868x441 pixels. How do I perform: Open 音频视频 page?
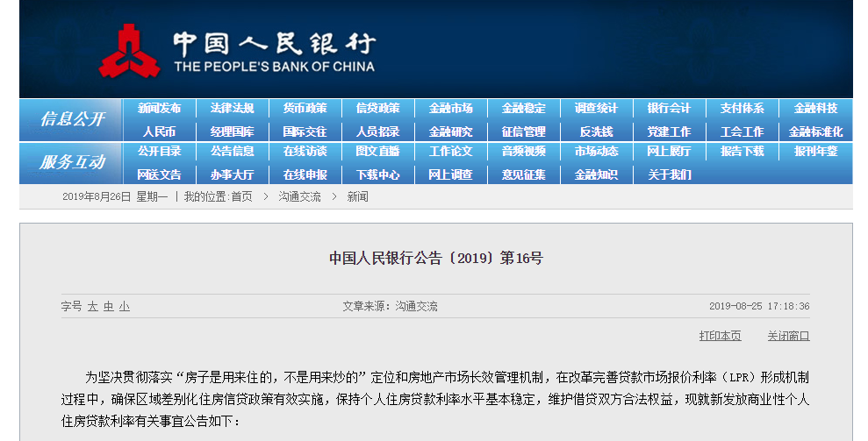click(523, 151)
